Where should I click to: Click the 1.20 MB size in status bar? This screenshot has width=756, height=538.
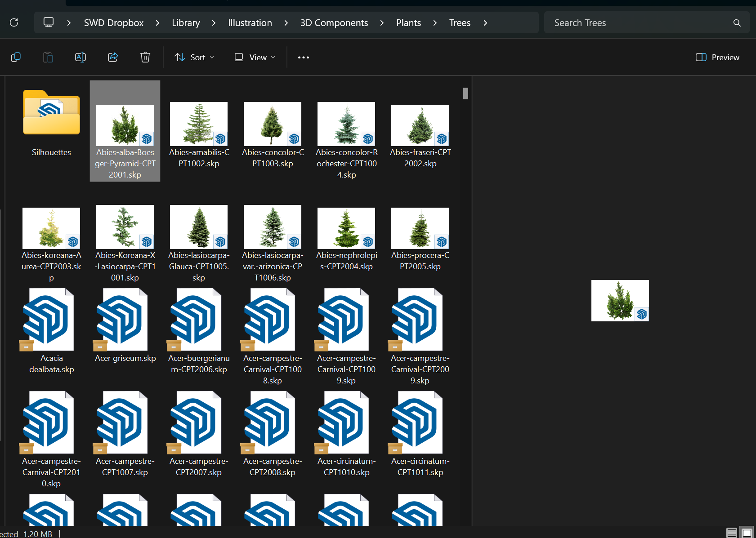38,534
